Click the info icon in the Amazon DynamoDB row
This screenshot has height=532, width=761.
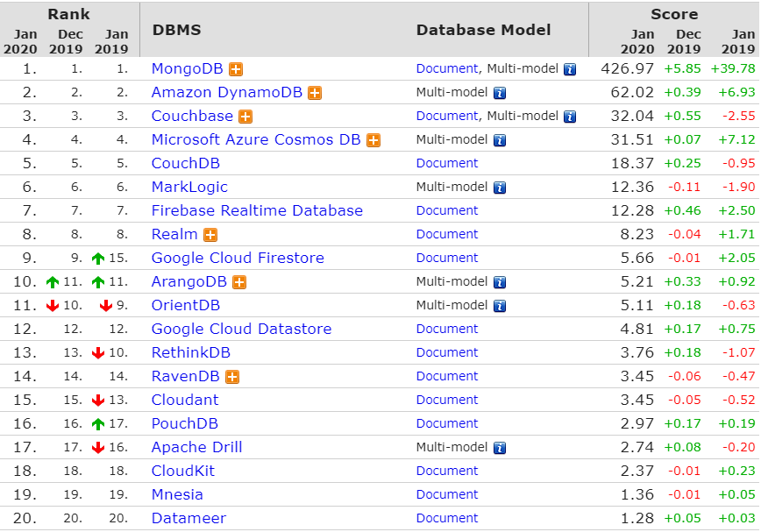pyautogui.click(x=500, y=93)
